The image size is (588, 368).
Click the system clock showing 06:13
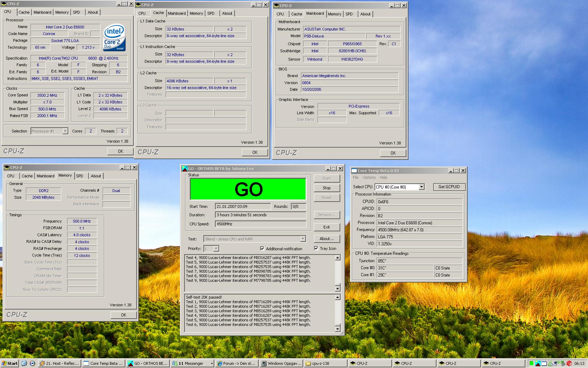pos(579,363)
